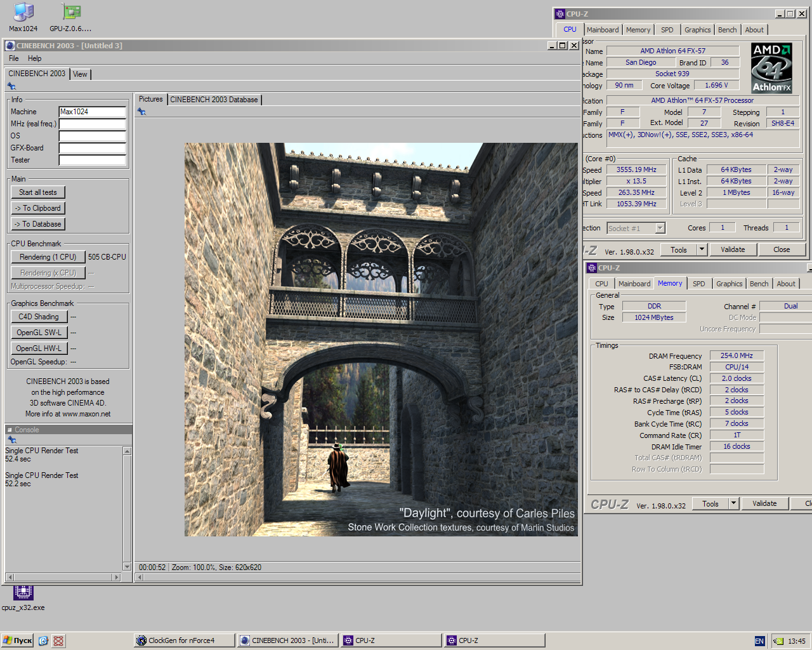Click the red quick launch icon in the taskbar
The width and height of the screenshot is (812, 650).
(x=58, y=640)
